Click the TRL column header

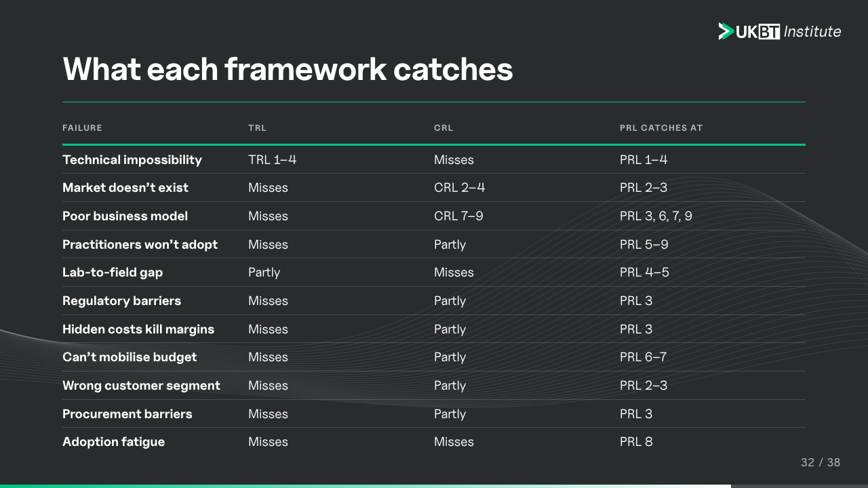click(257, 128)
